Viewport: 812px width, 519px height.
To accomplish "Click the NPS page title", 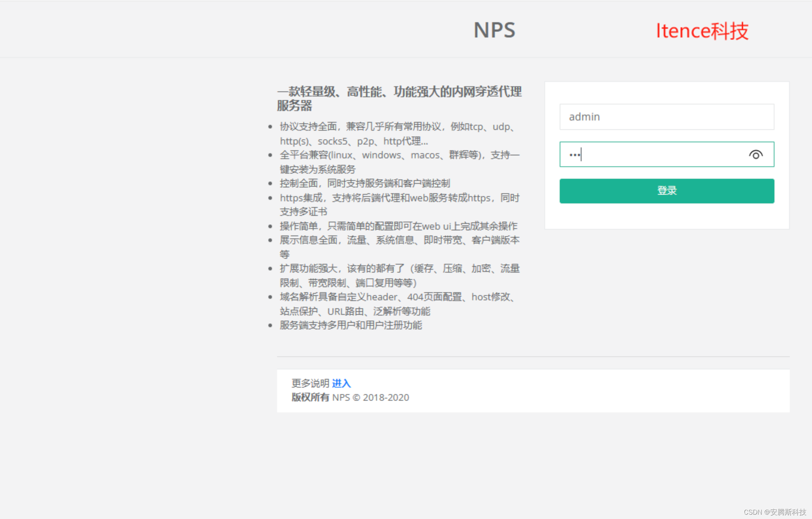I will (x=494, y=30).
